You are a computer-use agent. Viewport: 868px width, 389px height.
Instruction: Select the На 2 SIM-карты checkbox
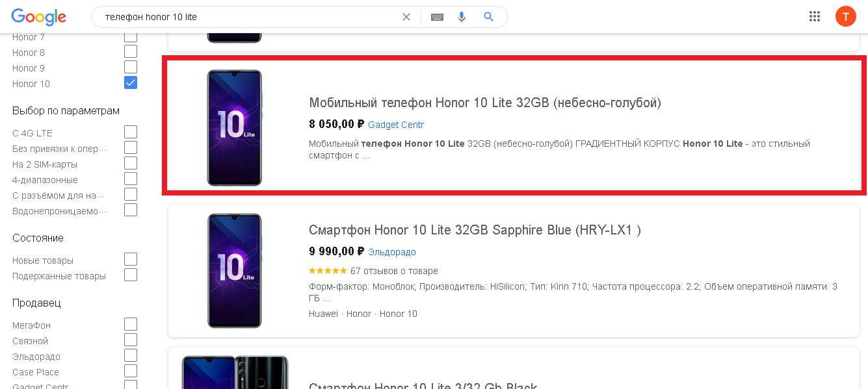131,164
